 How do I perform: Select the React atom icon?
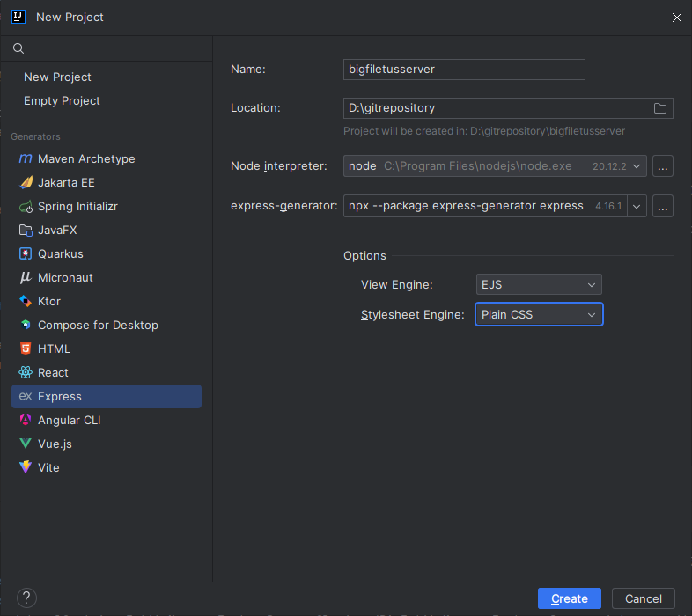click(x=26, y=372)
